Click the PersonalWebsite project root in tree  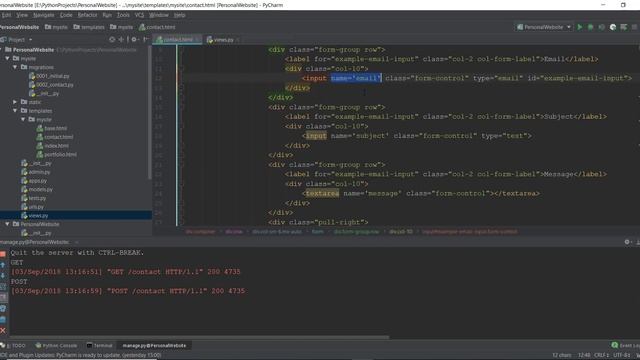pyautogui.click(x=33, y=50)
